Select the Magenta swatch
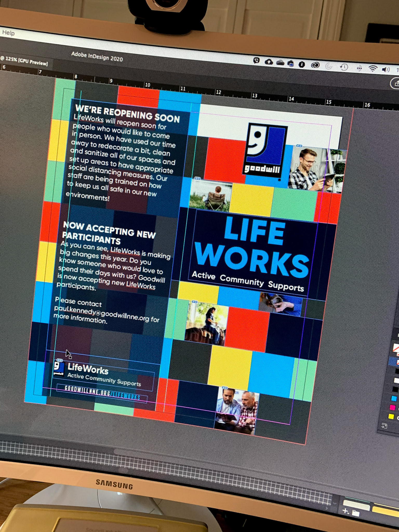 393,407
